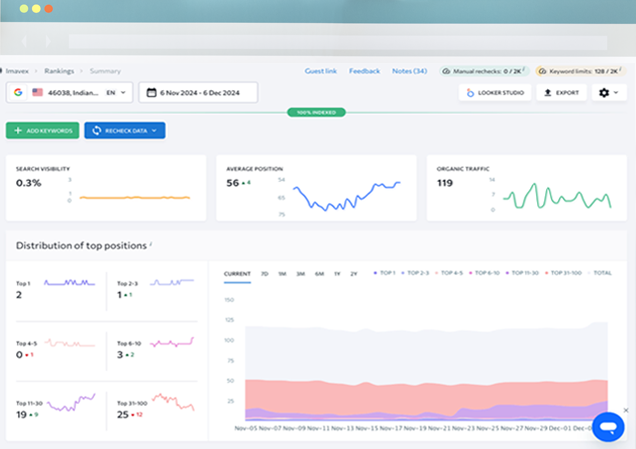Open the Guest link
The height and width of the screenshot is (449, 636).
pos(320,71)
